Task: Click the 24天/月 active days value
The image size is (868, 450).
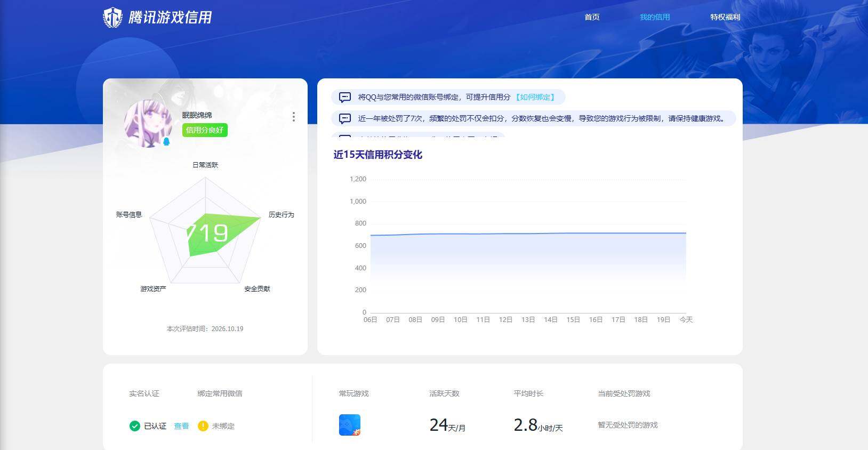Action: (x=447, y=425)
